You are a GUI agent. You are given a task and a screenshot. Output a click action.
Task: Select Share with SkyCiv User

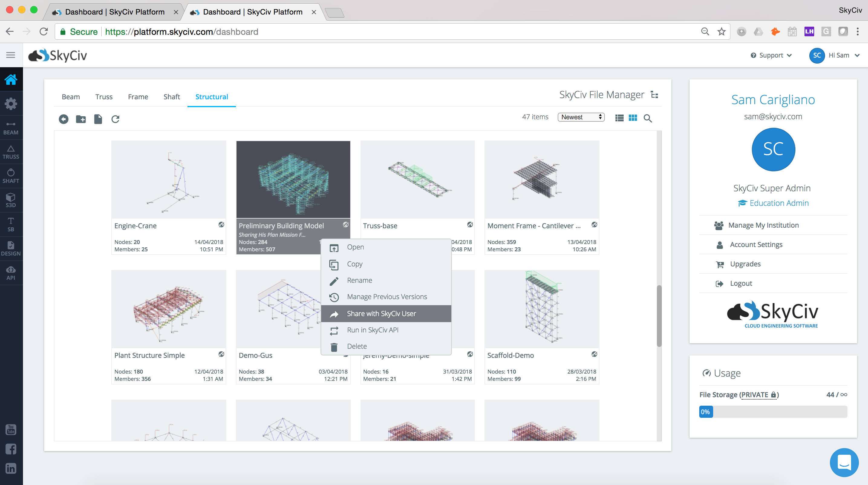381,313
